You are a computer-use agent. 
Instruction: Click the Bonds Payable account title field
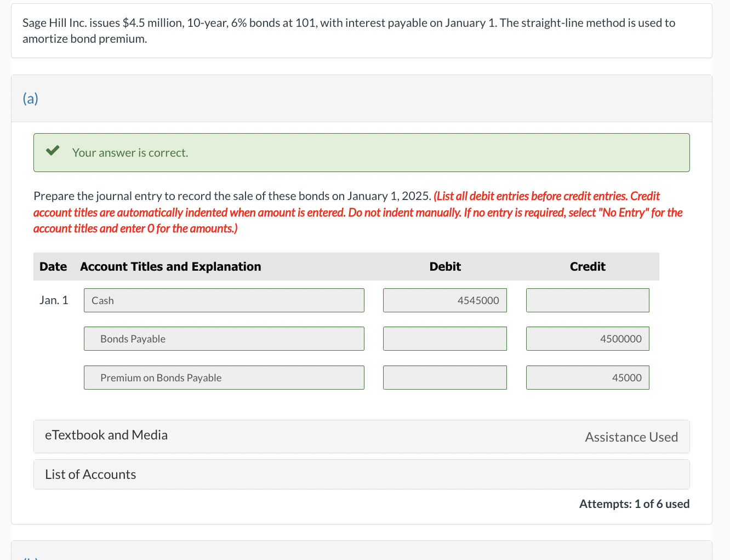point(224,339)
